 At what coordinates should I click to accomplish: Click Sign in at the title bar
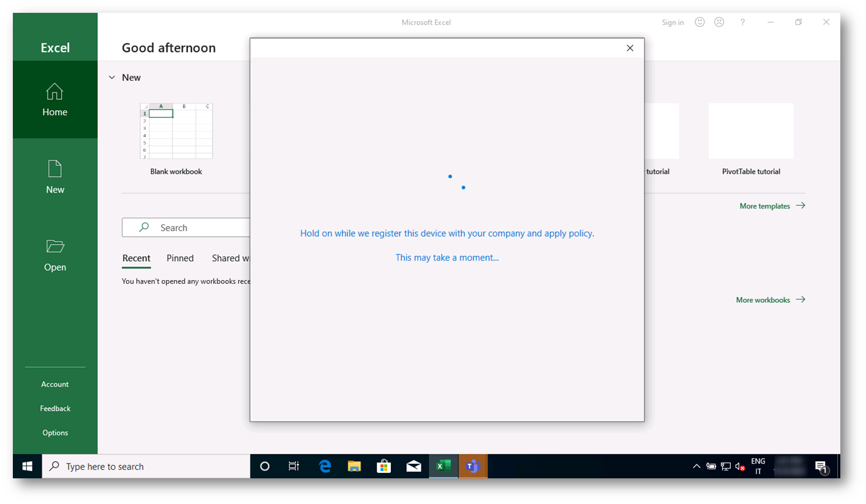[x=673, y=23]
